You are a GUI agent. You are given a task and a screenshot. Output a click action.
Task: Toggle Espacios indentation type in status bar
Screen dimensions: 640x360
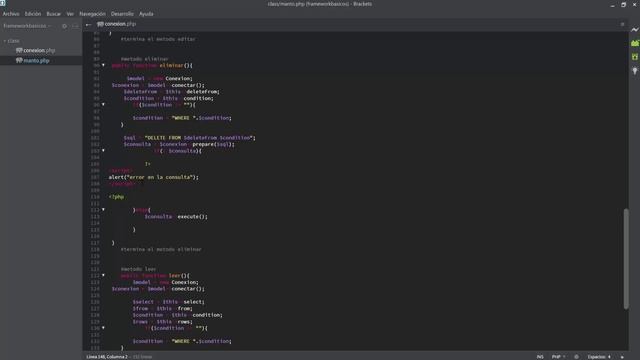coord(596,357)
